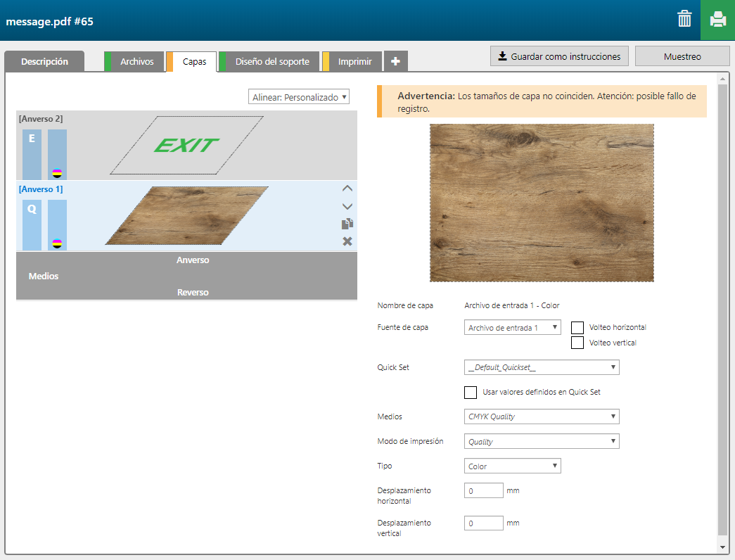This screenshot has height=560, width=735.
Task: Click the large wood preview image
Action: click(542, 203)
